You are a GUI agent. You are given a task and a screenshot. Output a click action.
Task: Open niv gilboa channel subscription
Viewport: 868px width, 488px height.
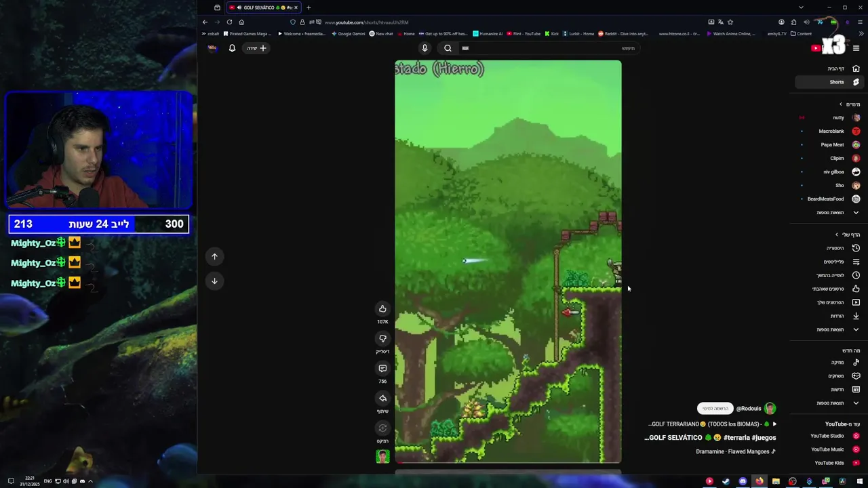(831, 171)
